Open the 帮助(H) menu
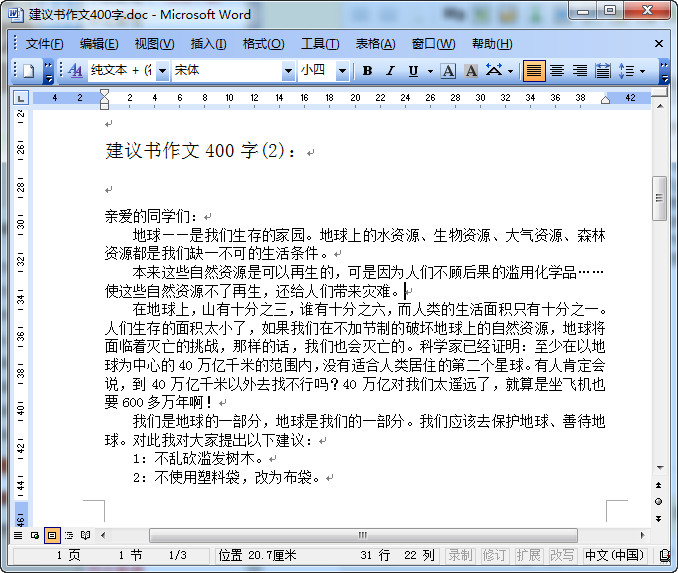The width and height of the screenshot is (678, 573). coord(492,44)
